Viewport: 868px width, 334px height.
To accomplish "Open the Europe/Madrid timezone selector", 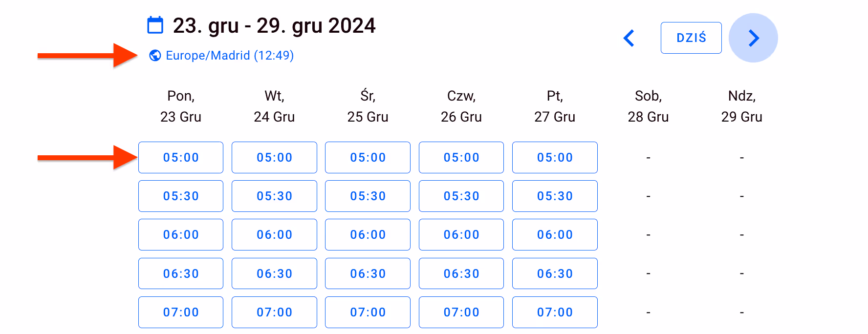I will point(229,56).
